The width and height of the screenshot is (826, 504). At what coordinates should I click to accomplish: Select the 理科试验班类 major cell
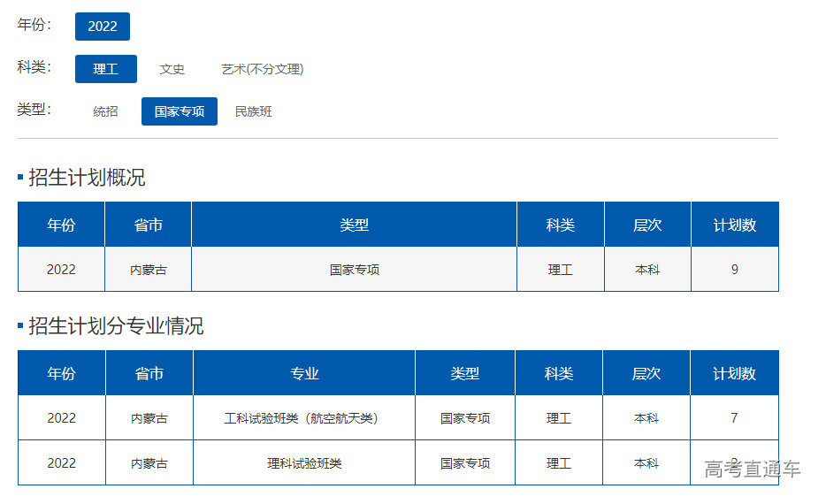click(304, 463)
